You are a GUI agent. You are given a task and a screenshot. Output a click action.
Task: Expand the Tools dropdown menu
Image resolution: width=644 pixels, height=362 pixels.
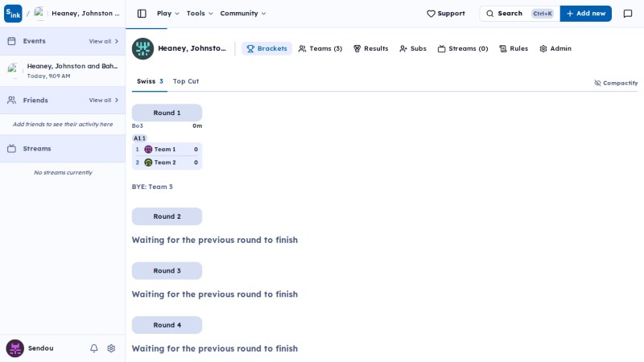200,14
